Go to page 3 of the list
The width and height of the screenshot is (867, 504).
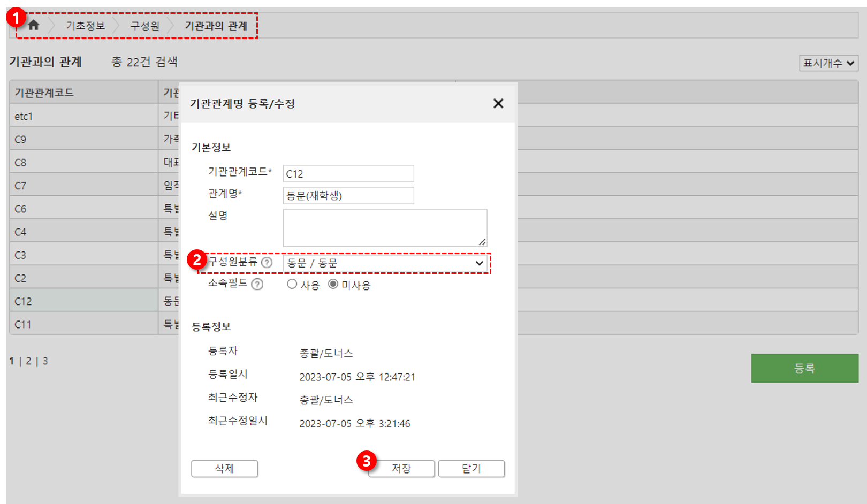[45, 361]
